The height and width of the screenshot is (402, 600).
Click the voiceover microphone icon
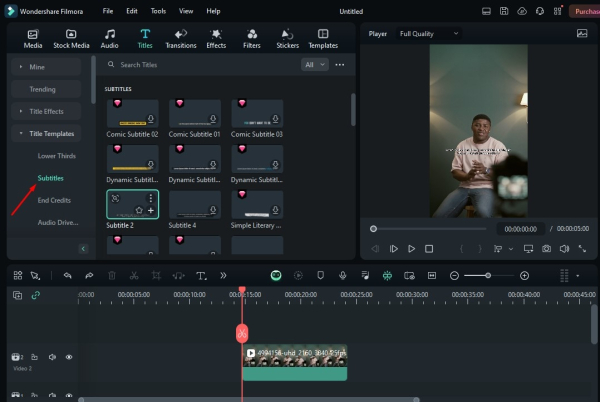click(x=342, y=275)
